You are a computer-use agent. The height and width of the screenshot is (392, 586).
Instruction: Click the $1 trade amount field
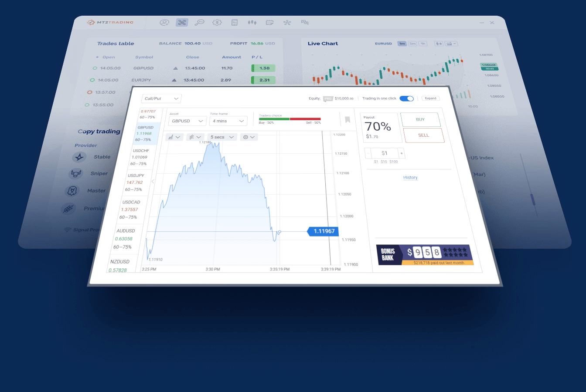[385, 153]
